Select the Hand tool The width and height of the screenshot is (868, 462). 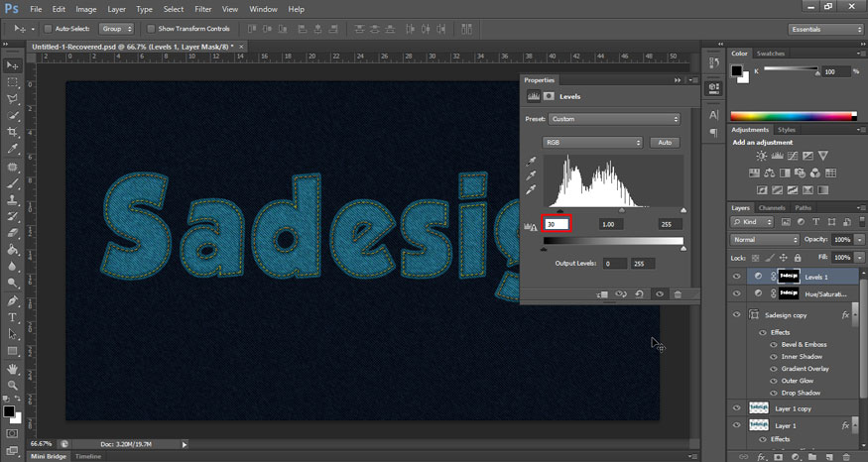point(12,369)
